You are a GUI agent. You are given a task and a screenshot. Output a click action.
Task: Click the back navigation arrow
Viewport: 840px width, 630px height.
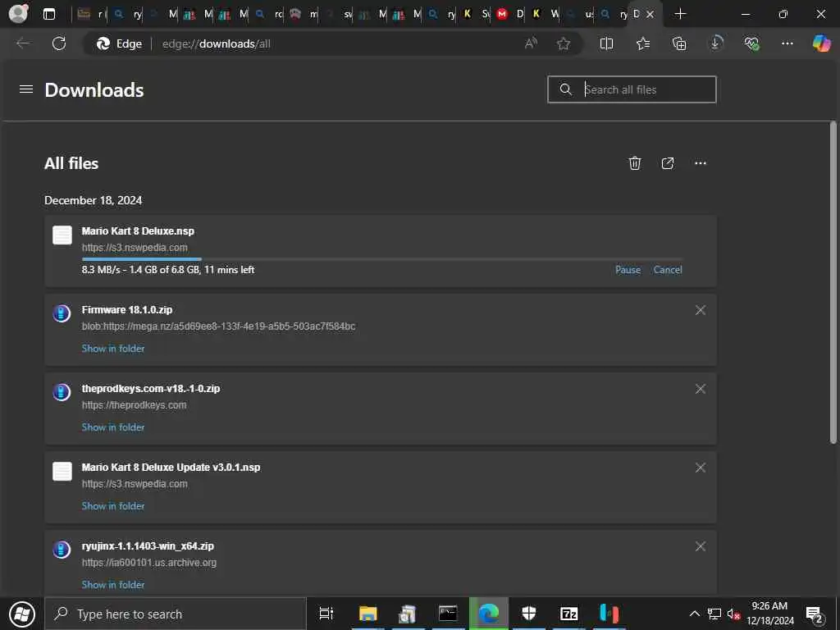[x=23, y=43]
